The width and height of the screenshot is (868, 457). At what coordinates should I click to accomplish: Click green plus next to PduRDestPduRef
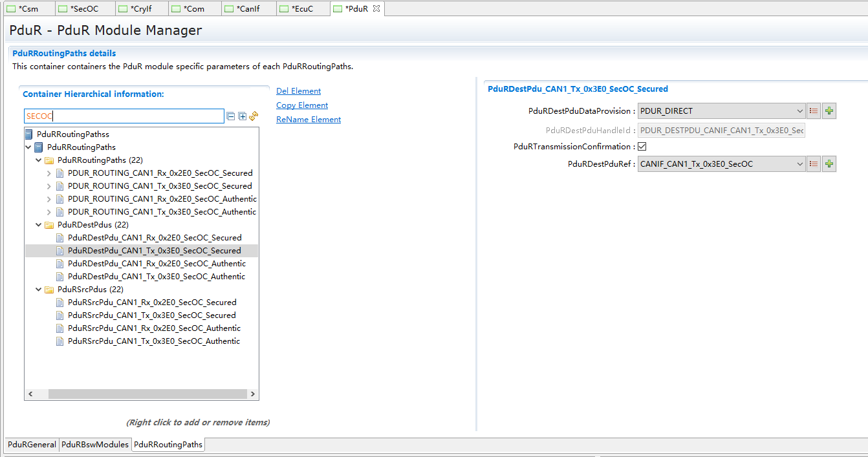click(x=829, y=164)
